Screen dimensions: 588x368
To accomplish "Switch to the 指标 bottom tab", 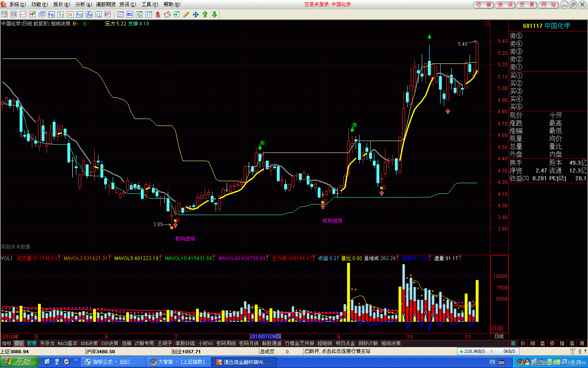I will [x=7, y=343].
